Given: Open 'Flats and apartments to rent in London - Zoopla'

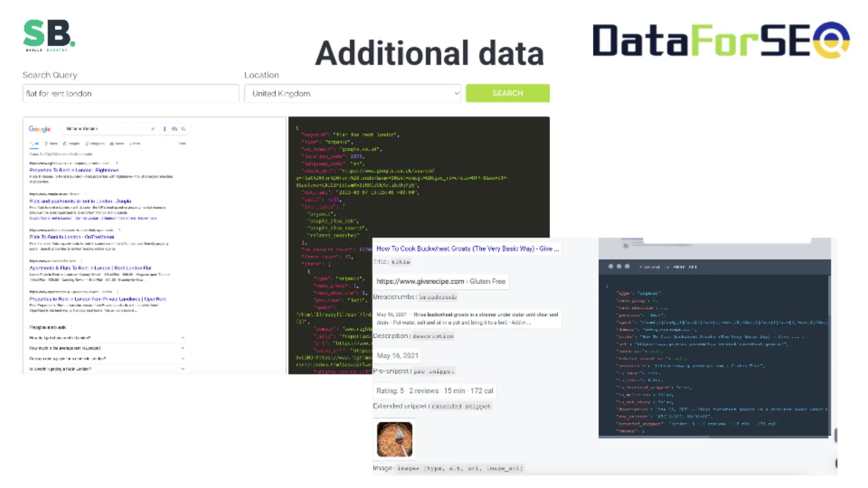Looking at the screenshot, I should 80,201.
